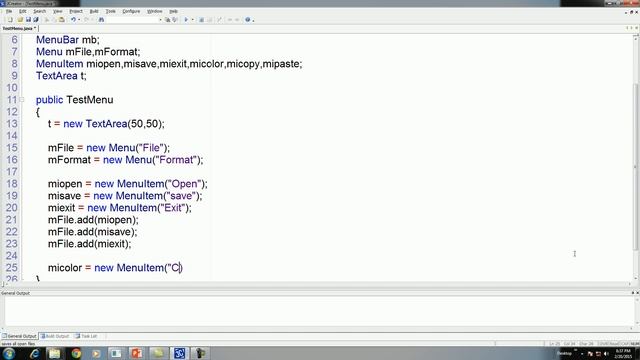Click the Save All toolbar icon

point(36,20)
